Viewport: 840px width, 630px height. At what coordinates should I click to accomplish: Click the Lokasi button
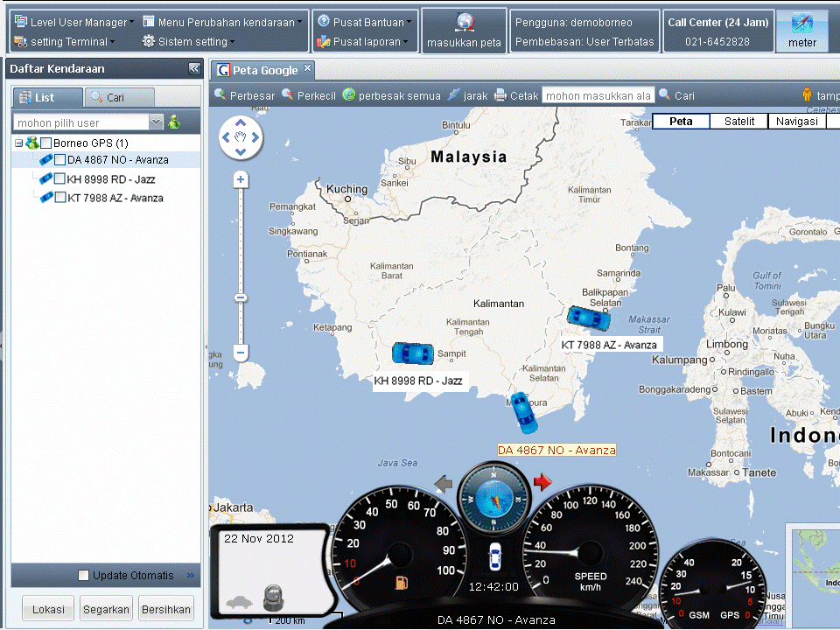48,609
